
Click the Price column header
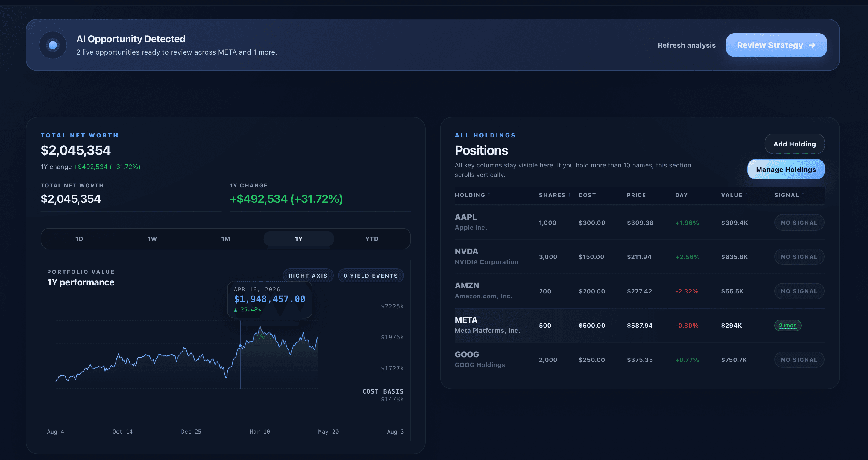[636, 195]
